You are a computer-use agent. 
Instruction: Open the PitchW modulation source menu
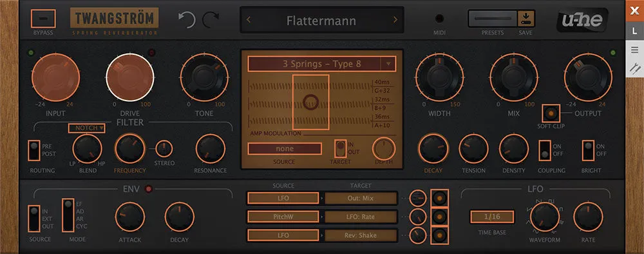click(x=283, y=217)
